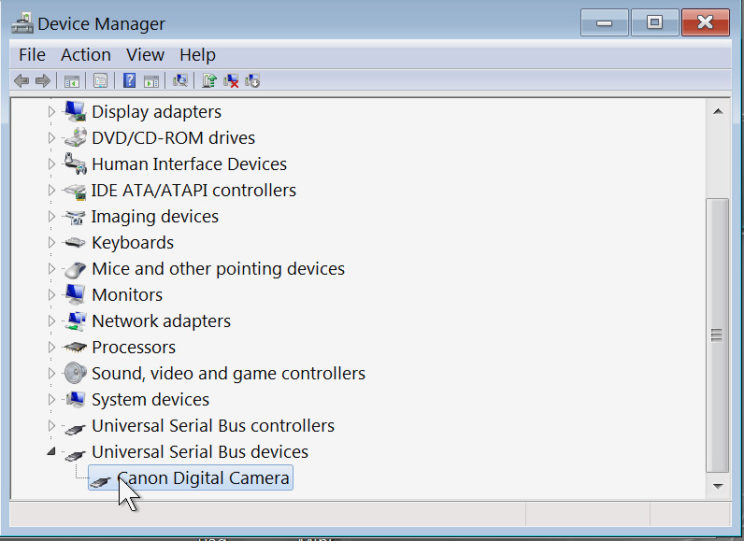Click the Uninstall device red X icon
This screenshot has height=541, width=744.
coord(231,81)
